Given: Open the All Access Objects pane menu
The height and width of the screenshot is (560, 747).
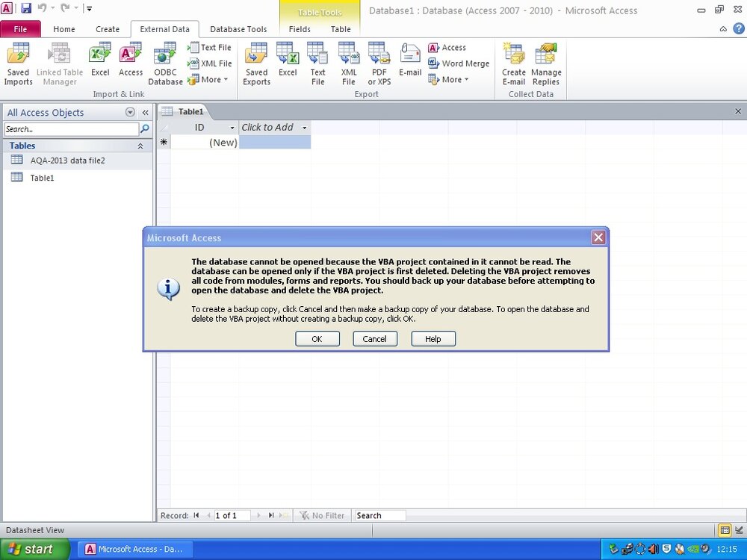Looking at the screenshot, I should 130,113.
